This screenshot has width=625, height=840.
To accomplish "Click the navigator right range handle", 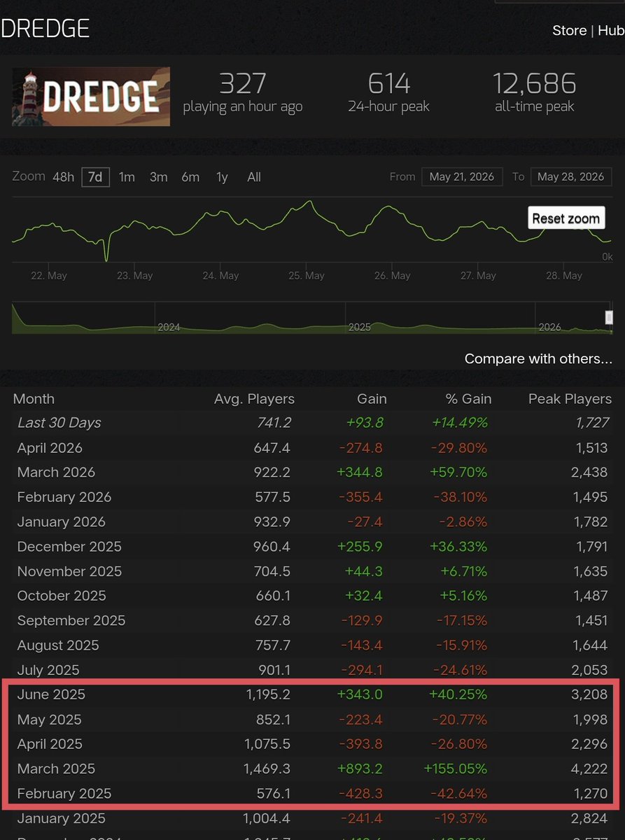I will coord(610,317).
